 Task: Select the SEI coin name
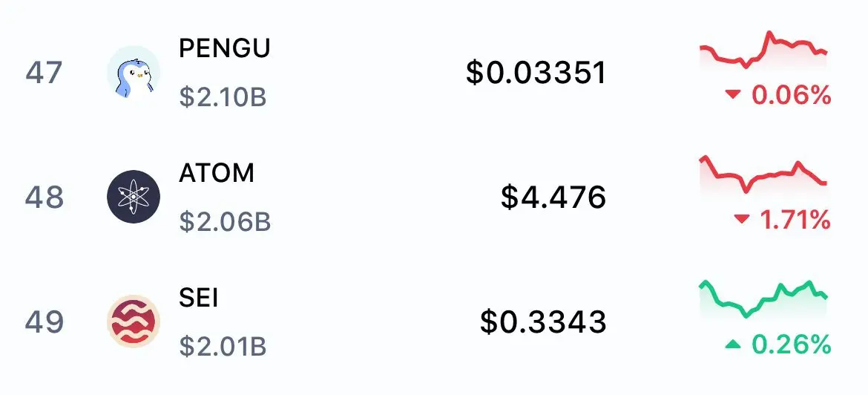198,298
